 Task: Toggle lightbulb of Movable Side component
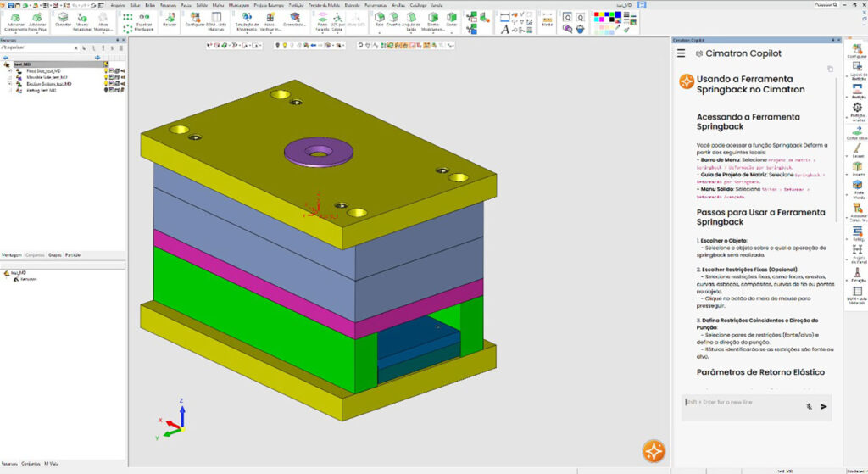pyautogui.click(x=106, y=77)
